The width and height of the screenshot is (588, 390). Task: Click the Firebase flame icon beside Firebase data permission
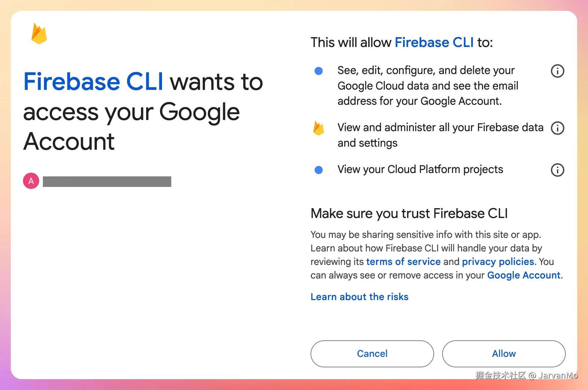click(318, 128)
